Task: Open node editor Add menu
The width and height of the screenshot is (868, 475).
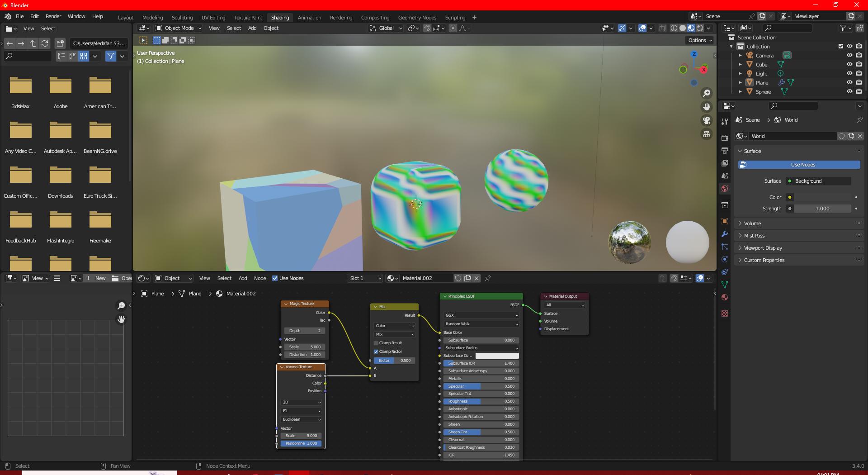Action: pyautogui.click(x=243, y=278)
